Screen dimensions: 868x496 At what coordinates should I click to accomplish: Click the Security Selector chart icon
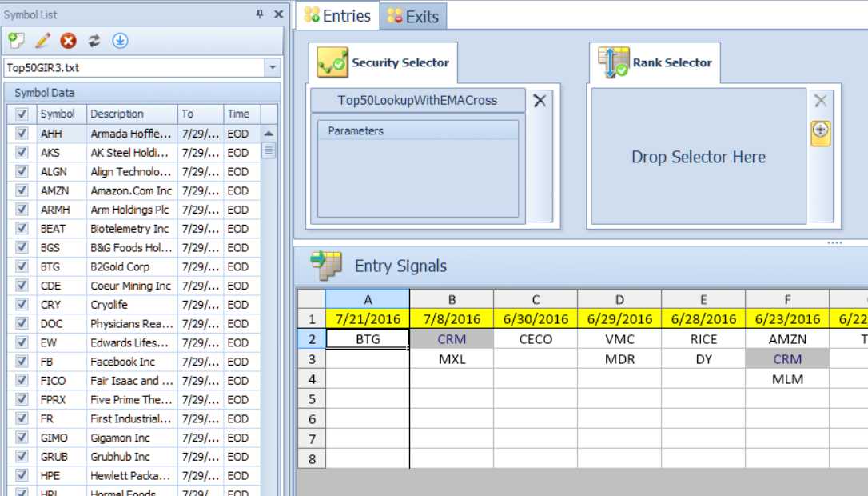pos(332,62)
